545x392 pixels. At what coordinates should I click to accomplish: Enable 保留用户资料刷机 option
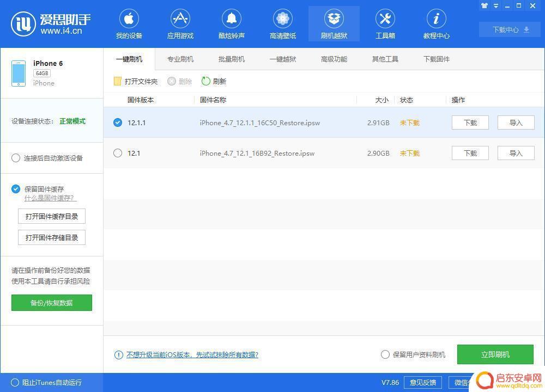coord(385,354)
